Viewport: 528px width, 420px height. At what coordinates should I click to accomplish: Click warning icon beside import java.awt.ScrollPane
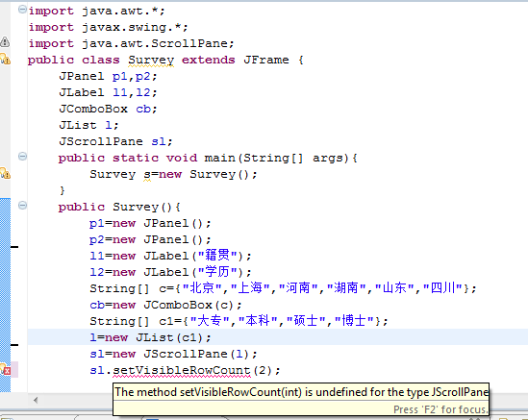[5, 41]
